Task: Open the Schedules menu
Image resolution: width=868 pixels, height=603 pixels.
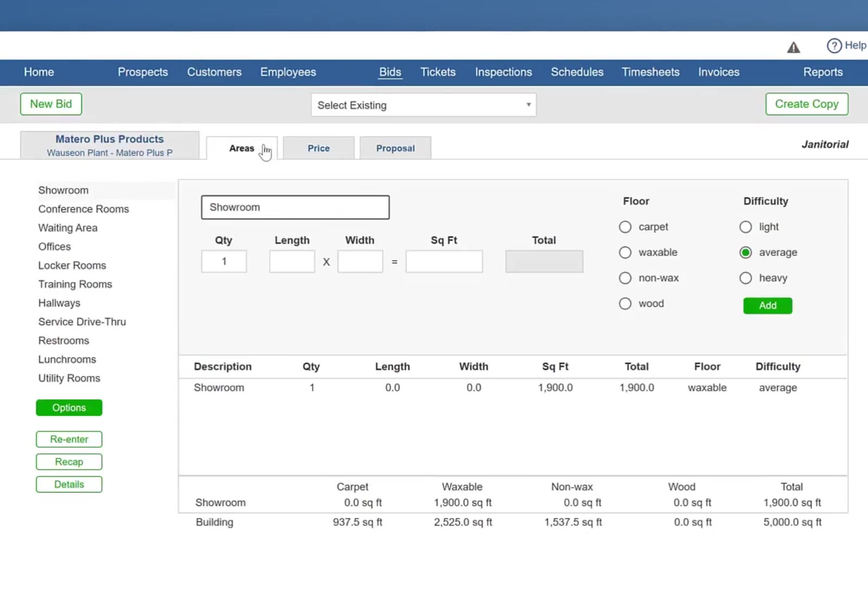Action: pyautogui.click(x=577, y=72)
